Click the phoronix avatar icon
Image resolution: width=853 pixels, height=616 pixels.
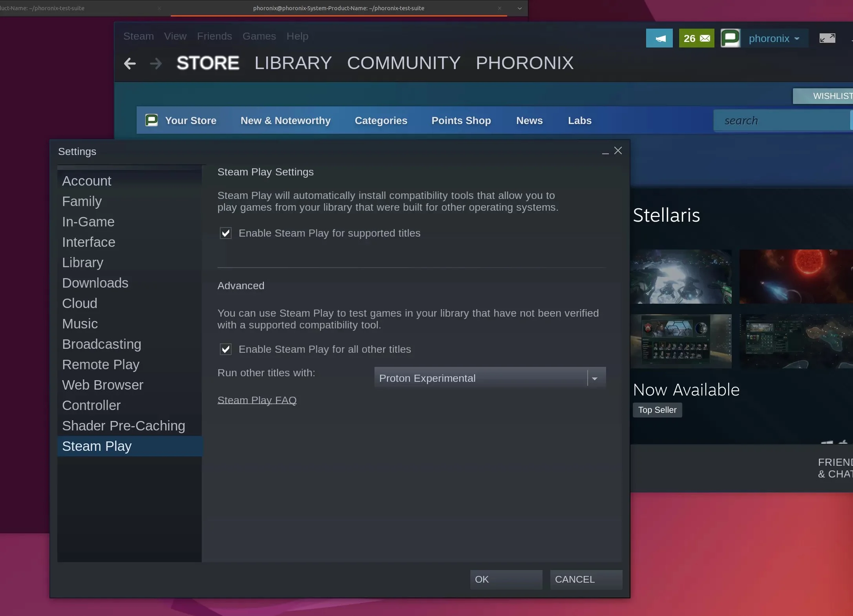coord(731,38)
